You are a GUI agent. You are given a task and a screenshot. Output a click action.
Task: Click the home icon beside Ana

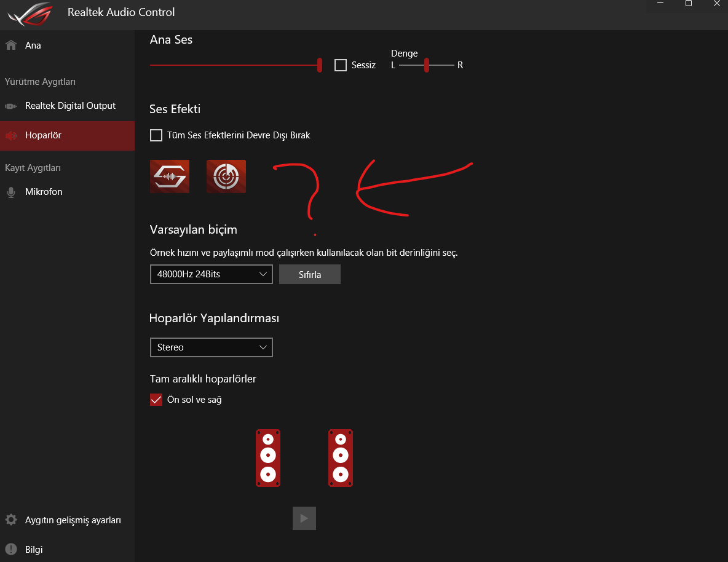[x=11, y=45]
